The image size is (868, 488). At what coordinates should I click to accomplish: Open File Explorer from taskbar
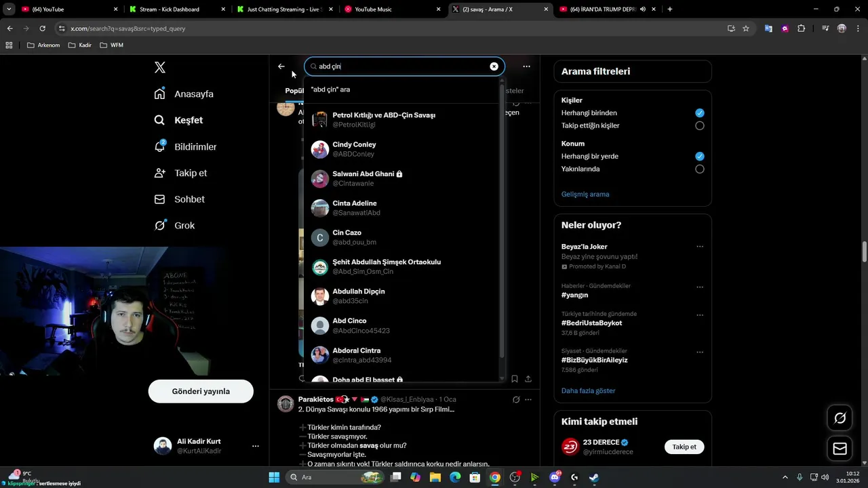435,477
